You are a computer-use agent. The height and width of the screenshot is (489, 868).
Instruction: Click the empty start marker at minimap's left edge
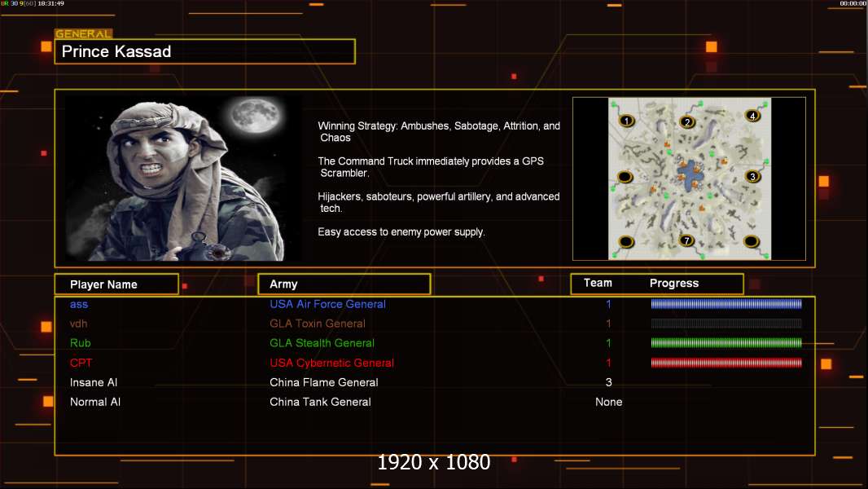[x=625, y=177]
